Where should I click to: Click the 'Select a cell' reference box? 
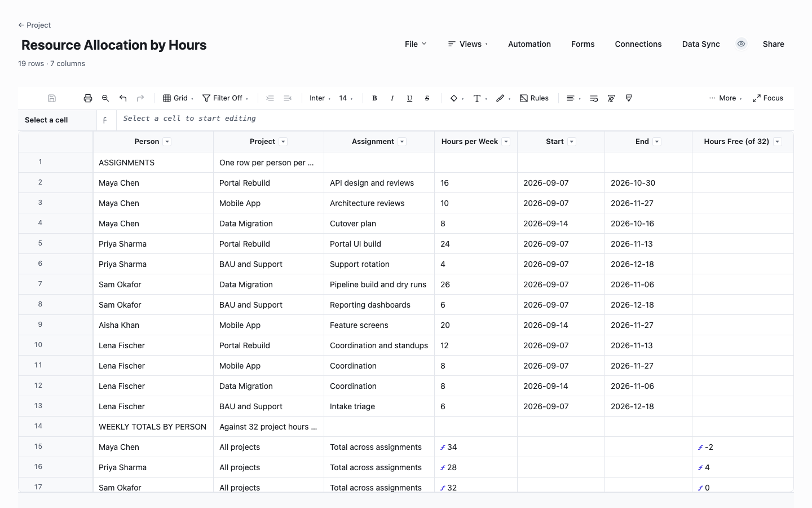click(x=57, y=120)
